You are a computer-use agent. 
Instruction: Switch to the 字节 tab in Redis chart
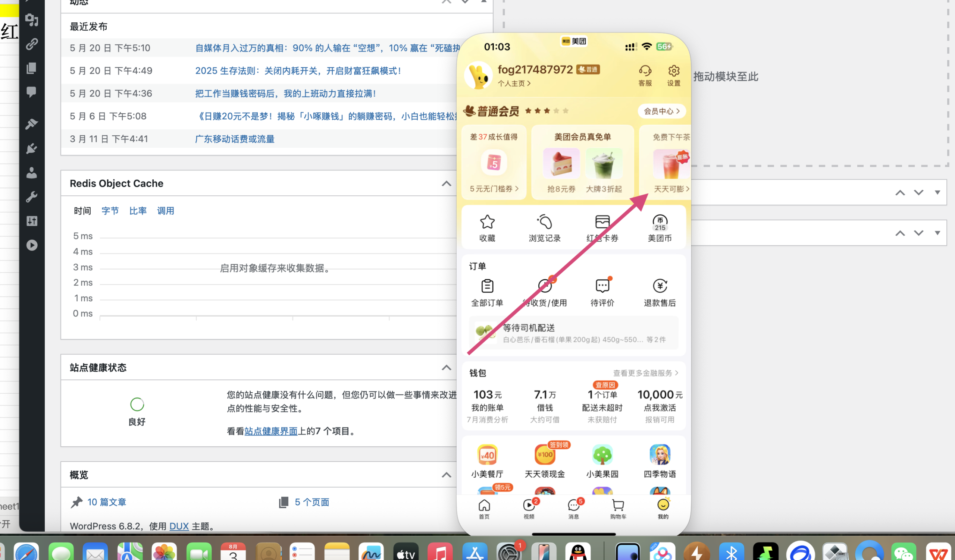point(110,211)
